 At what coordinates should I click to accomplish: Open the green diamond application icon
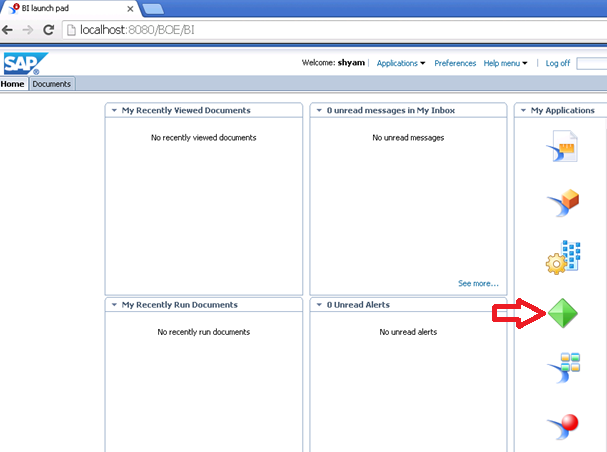pos(562,316)
